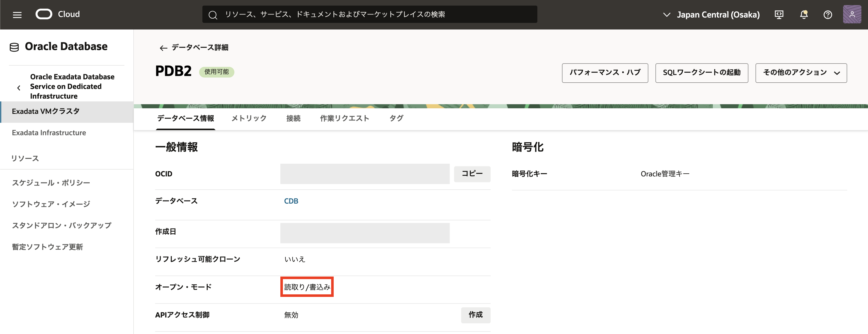
Task: Open the Cloud Shell developer tools icon
Action: point(779,14)
